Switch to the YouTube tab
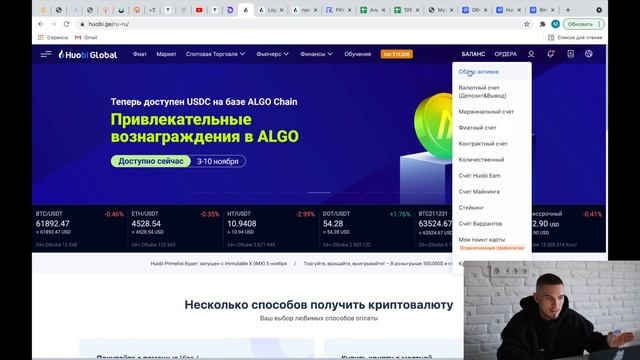The height and width of the screenshot is (360, 640). pyautogui.click(x=199, y=10)
